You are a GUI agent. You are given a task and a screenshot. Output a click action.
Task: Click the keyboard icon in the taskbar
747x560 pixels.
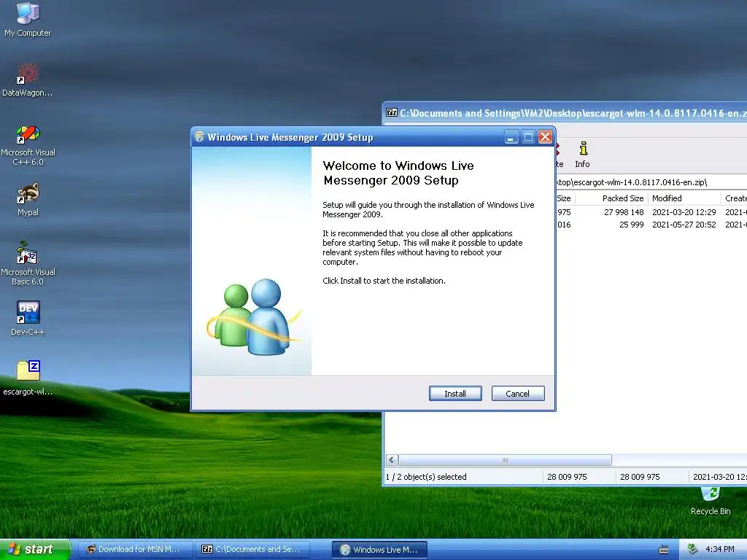(664, 550)
